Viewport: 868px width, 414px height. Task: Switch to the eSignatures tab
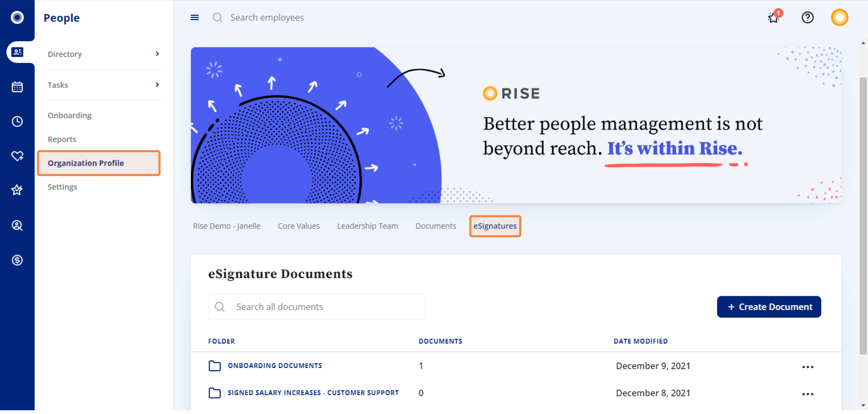point(495,227)
